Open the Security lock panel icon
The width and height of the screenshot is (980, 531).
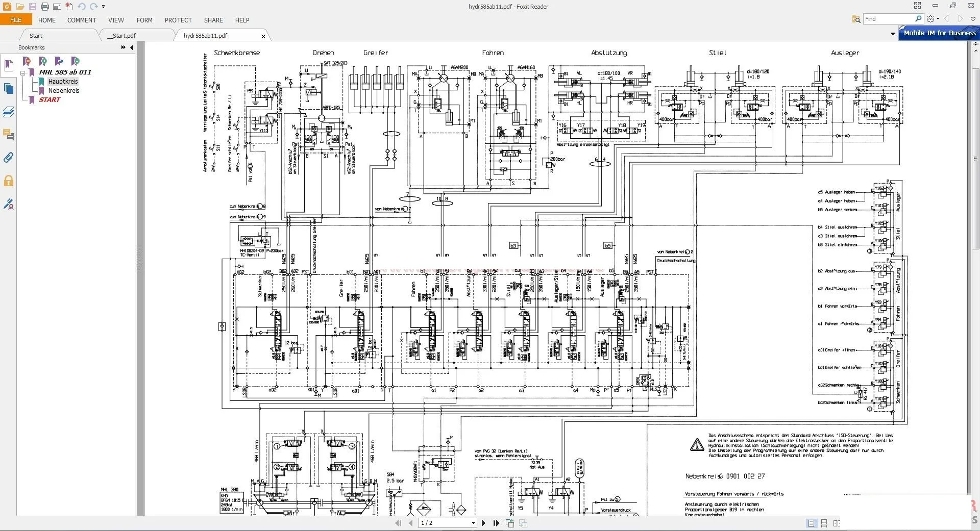coord(8,181)
